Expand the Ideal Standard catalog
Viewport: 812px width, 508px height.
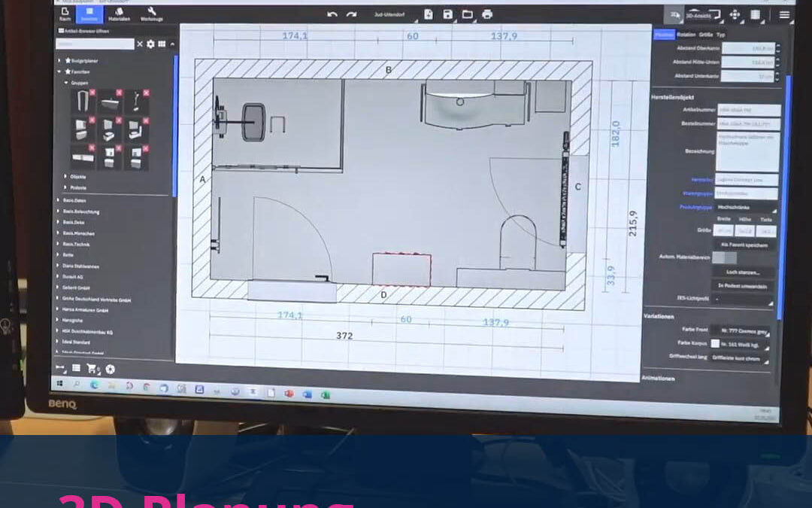click(x=58, y=342)
